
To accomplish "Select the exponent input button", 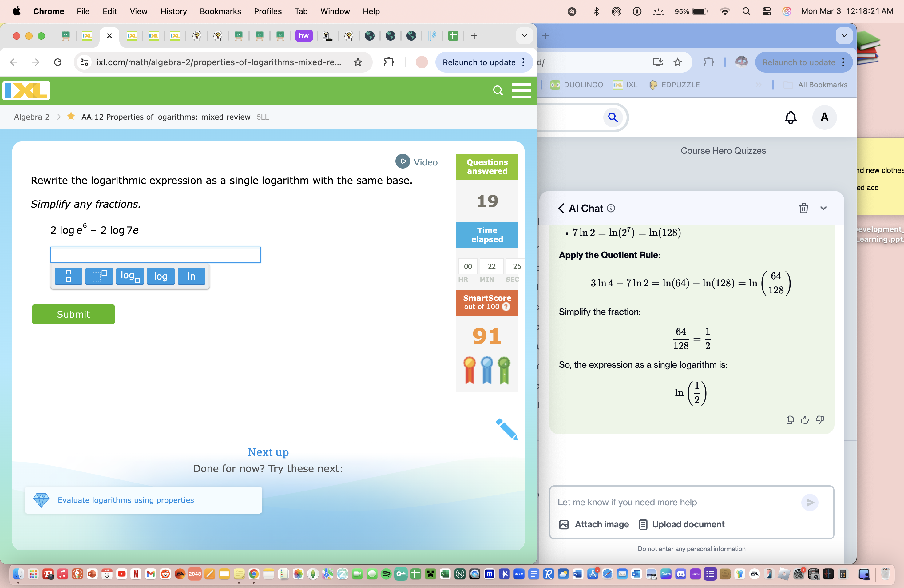I will [x=99, y=276].
